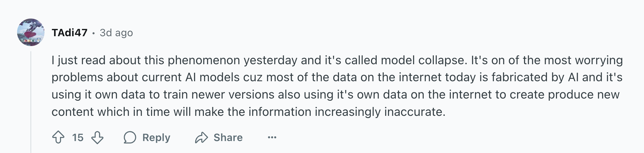
Task: Click the Share text label
Action: coord(228,138)
